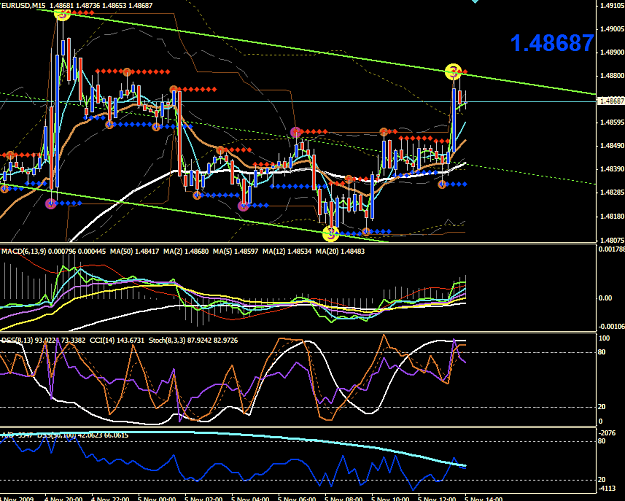The height and width of the screenshot is (501, 625).
Task: Select the 1.48900 price axis label
Action: [x=612, y=53]
